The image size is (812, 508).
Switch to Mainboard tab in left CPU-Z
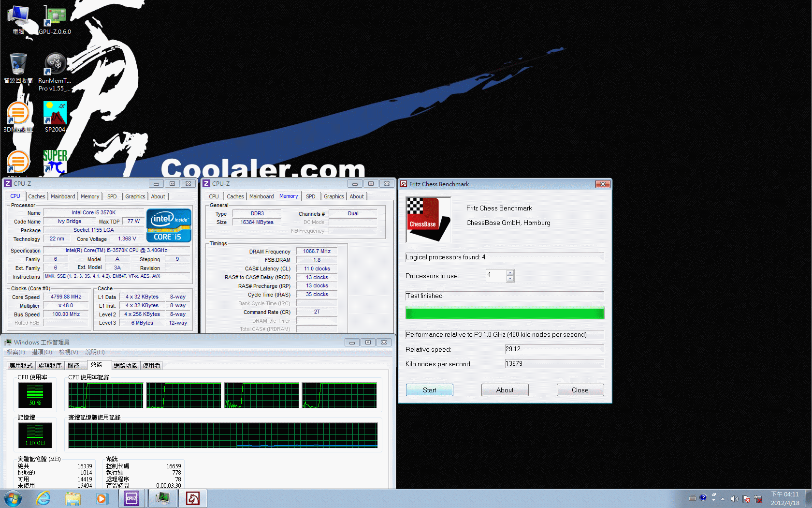click(63, 196)
